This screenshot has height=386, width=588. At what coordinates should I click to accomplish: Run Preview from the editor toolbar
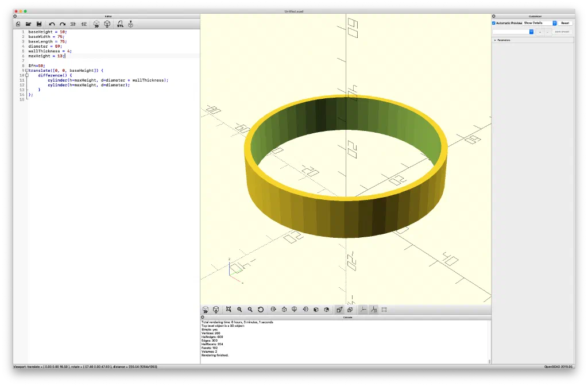tap(96, 24)
